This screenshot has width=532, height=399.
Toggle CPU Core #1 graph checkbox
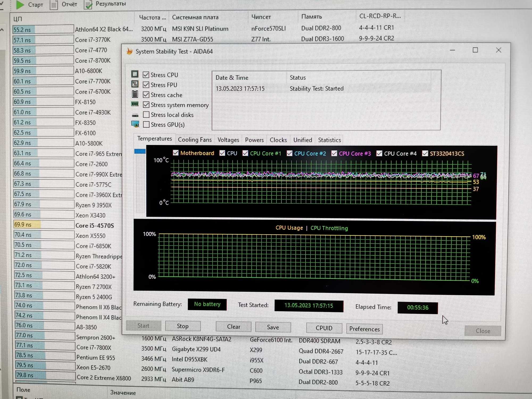pos(245,153)
